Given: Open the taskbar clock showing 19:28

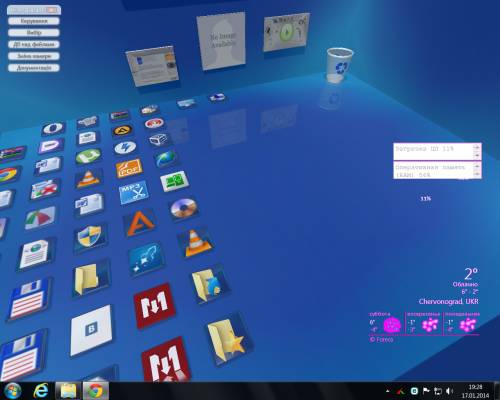Looking at the screenshot, I should point(475,391).
